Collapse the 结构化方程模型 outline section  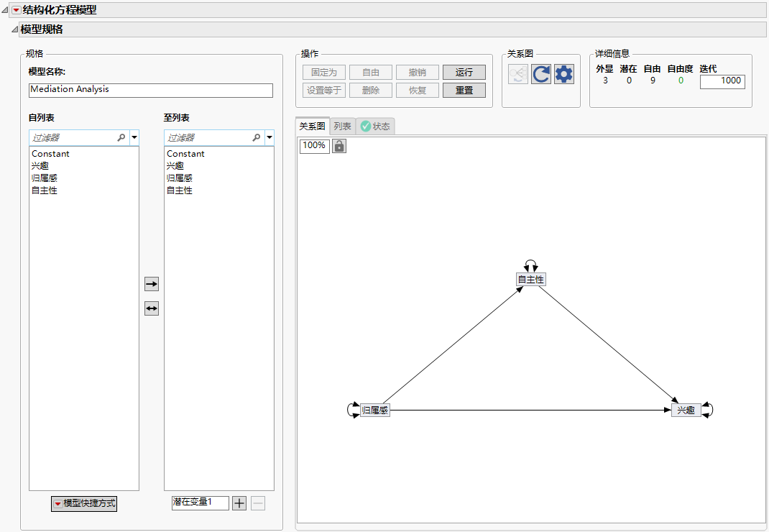coord(5,10)
